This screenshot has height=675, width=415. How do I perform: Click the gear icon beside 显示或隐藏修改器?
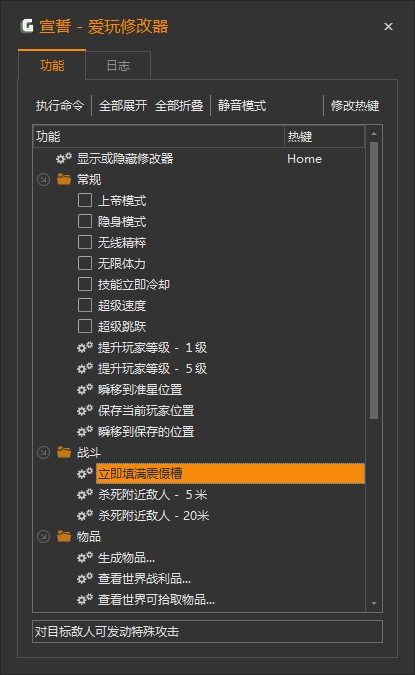point(64,158)
